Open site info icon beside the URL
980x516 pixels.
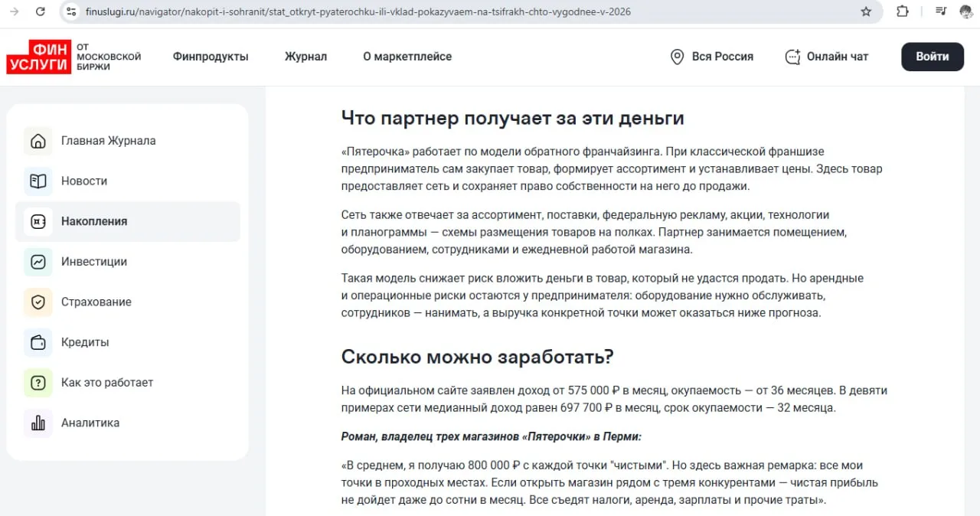click(x=71, y=11)
